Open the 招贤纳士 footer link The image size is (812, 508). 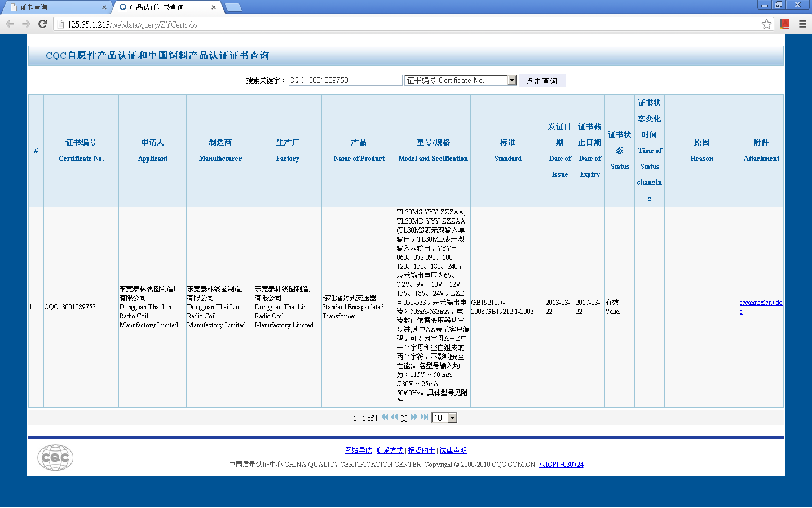422,450
